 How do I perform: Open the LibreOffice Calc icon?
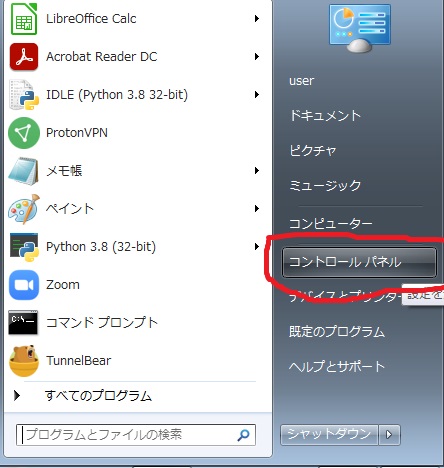tap(23, 19)
